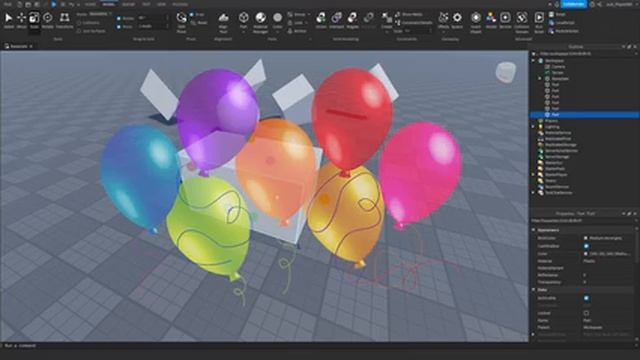Toggle Locked property checkbox
This screenshot has height=360, width=640.
coord(586,313)
